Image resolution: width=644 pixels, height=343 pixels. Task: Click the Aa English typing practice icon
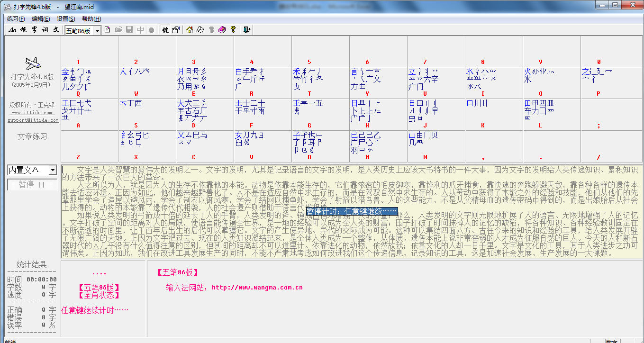[x=12, y=30]
